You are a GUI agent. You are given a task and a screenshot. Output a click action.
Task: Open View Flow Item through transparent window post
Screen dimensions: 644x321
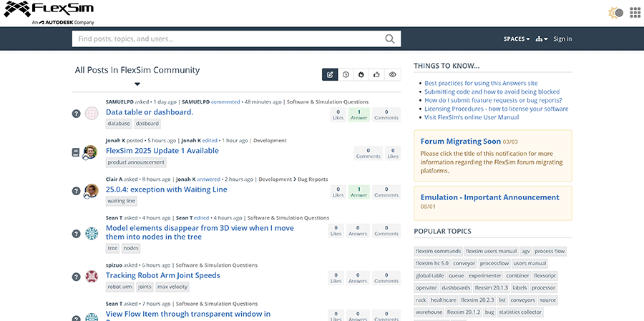[188, 315]
